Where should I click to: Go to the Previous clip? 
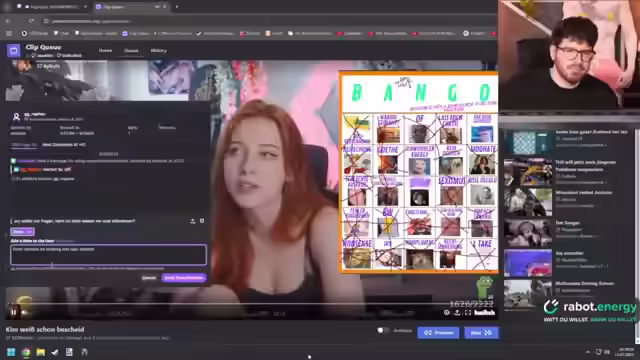pyautogui.click(x=438, y=333)
